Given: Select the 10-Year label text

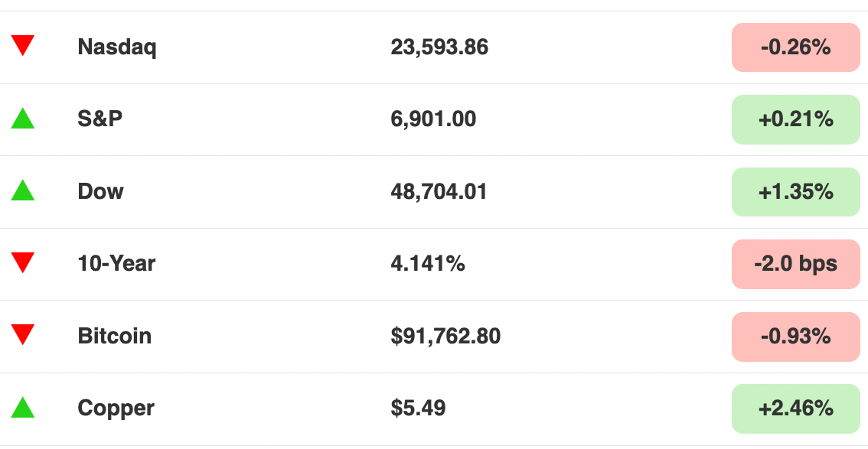Looking at the screenshot, I should click(116, 263).
